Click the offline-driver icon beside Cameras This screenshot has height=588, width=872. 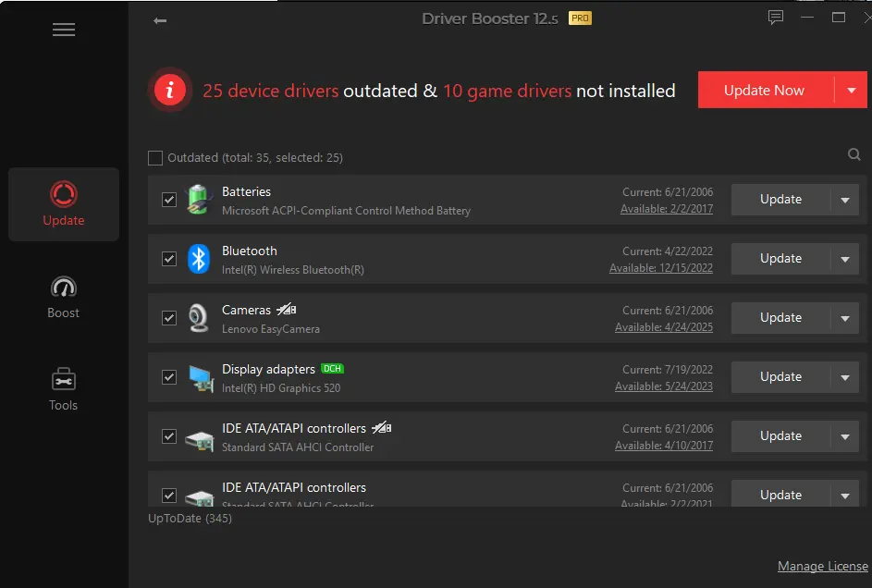point(287,309)
